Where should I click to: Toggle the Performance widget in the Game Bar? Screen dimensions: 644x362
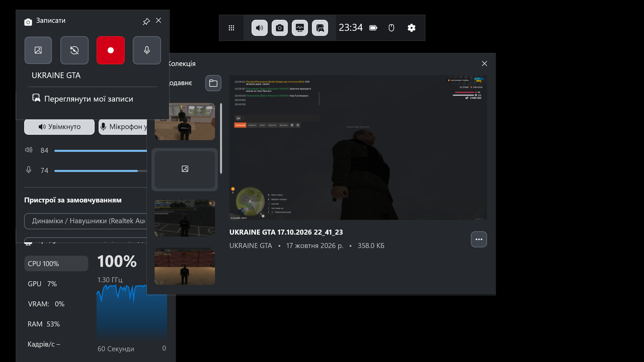[300, 28]
